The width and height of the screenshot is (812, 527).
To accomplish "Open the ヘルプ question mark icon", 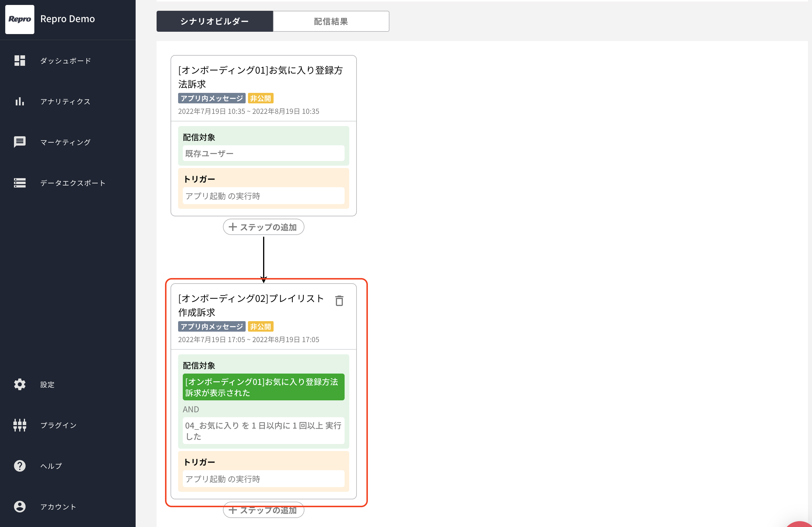I will 20,466.
